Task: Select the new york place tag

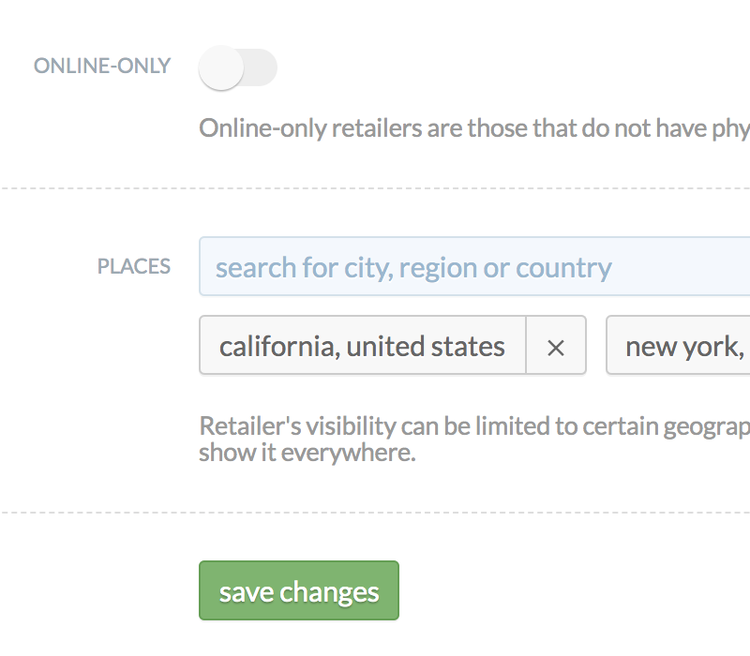Action: click(678, 345)
